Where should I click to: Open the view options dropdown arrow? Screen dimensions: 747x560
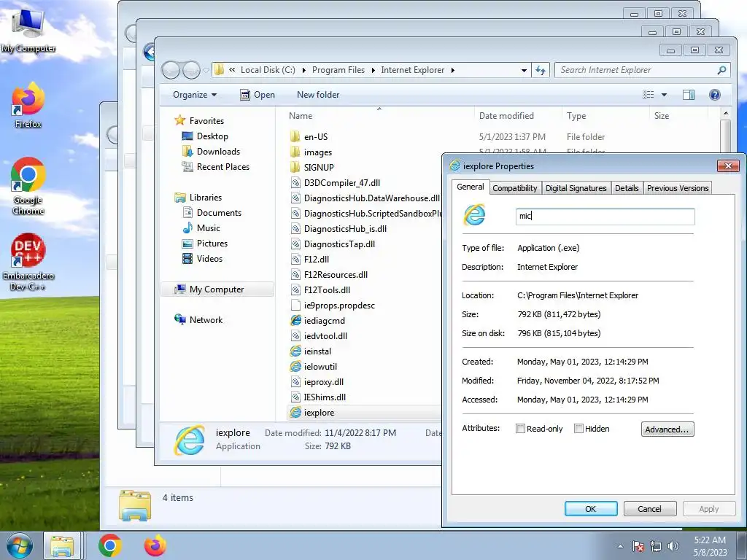664,95
